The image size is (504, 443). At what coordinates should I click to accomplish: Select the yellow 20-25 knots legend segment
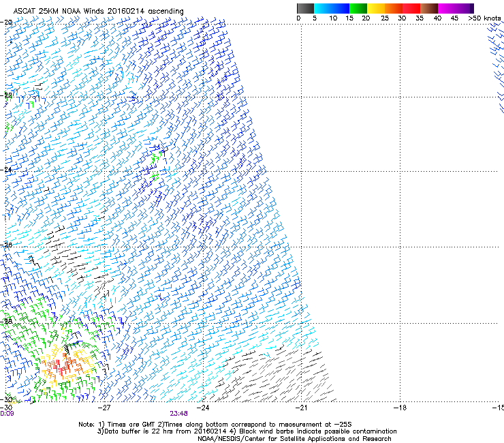pyautogui.click(x=376, y=8)
